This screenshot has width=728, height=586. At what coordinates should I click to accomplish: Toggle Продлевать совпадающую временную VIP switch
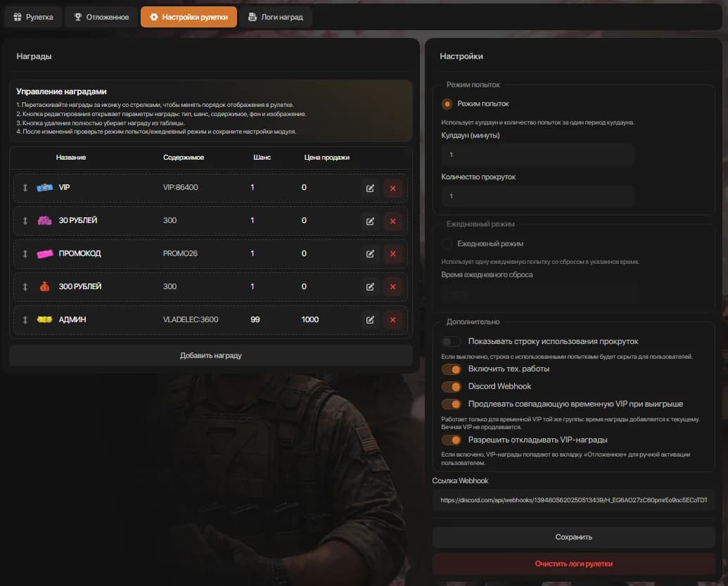click(x=451, y=404)
